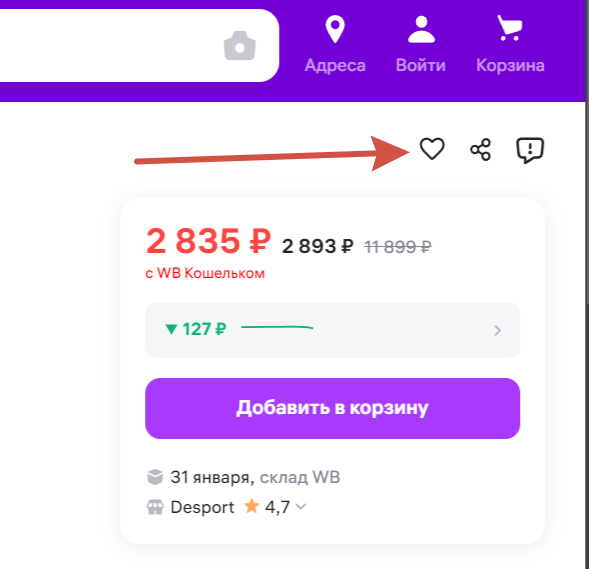Screen dimensions: 589x569
Task: Click the green price trend line
Action: click(277, 328)
